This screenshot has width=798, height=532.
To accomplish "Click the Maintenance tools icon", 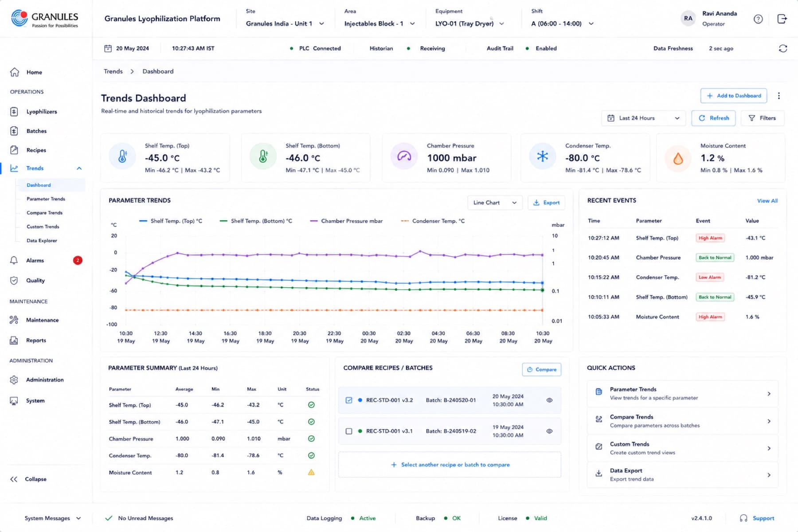I will [14, 320].
